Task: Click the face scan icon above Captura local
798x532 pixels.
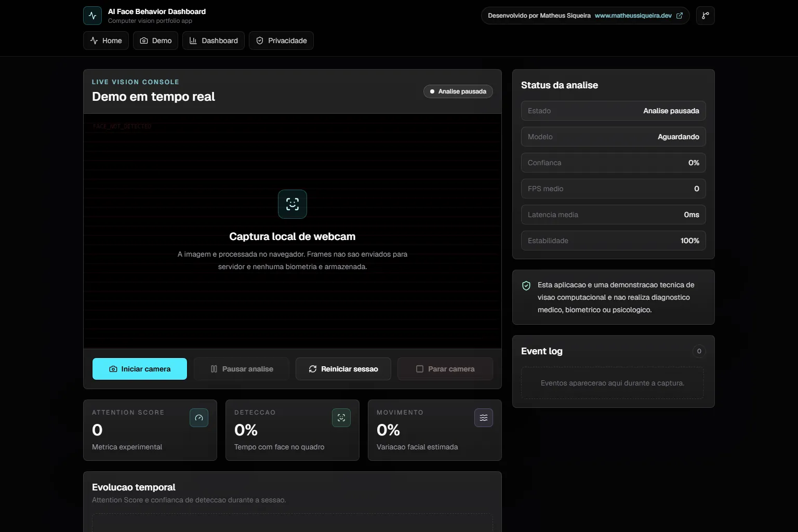Action: point(292,204)
